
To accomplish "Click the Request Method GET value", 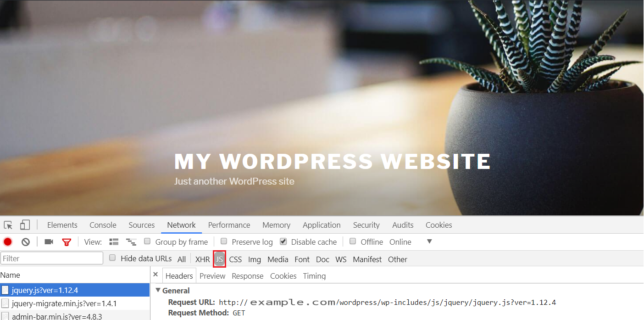I will tap(239, 313).
